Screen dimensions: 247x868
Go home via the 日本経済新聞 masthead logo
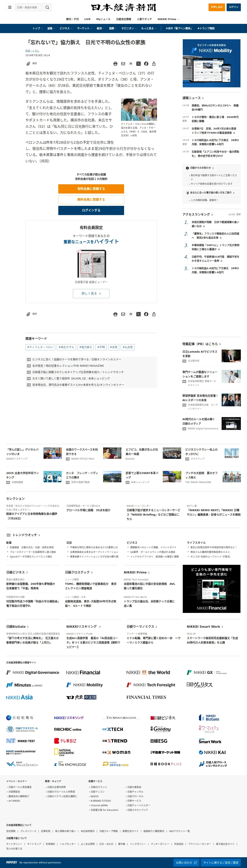pos(123,8)
